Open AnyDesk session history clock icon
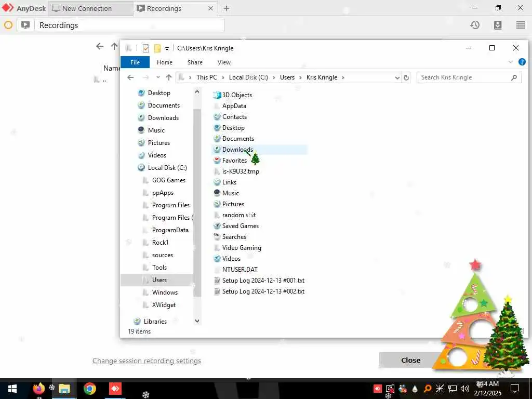 coord(475,25)
